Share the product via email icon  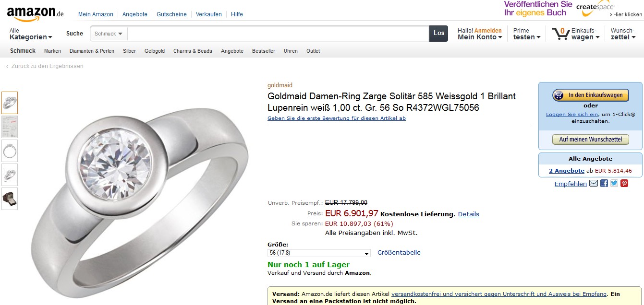pos(594,183)
